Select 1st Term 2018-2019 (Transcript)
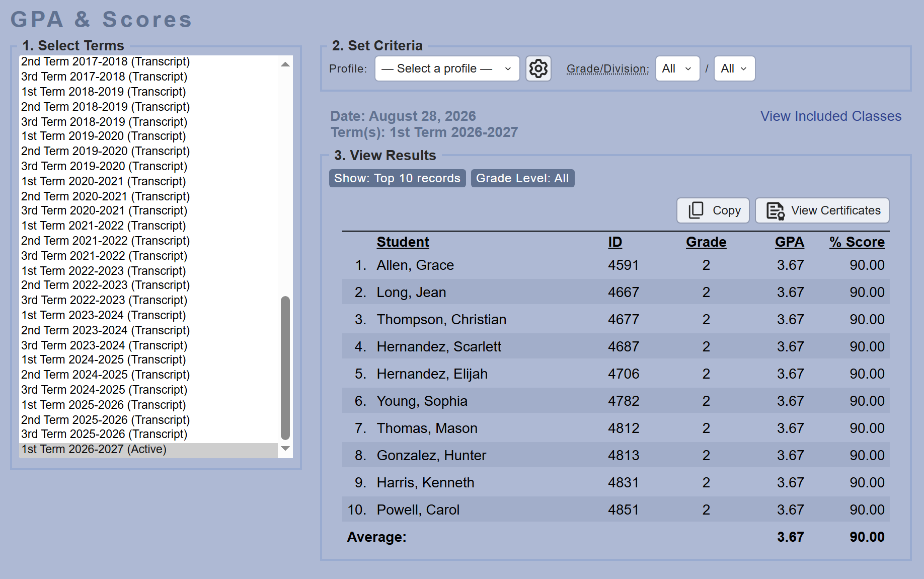This screenshot has width=924, height=579. click(148, 92)
